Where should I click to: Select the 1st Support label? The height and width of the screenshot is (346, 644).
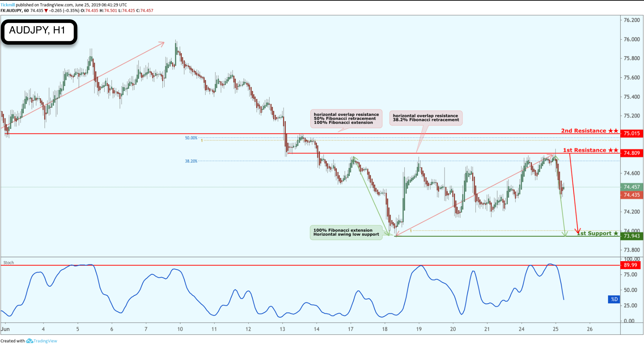click(x=598, y=233)
